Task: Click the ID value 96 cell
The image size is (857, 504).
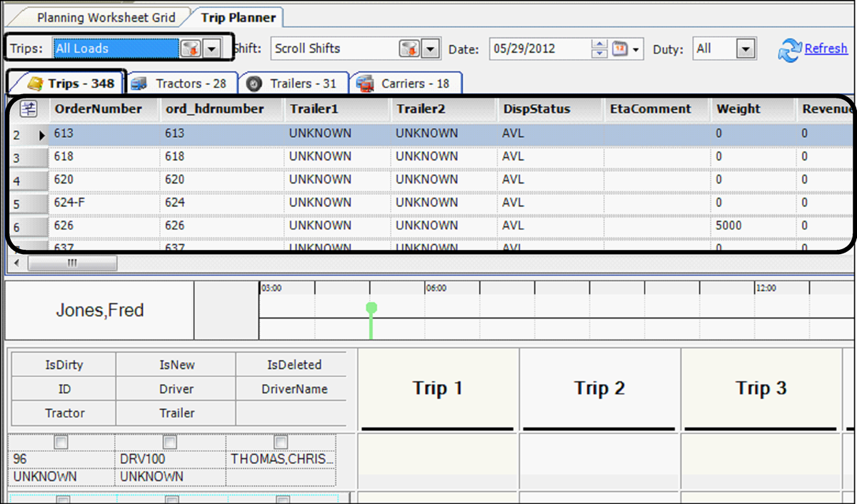Action: [63, 460]
